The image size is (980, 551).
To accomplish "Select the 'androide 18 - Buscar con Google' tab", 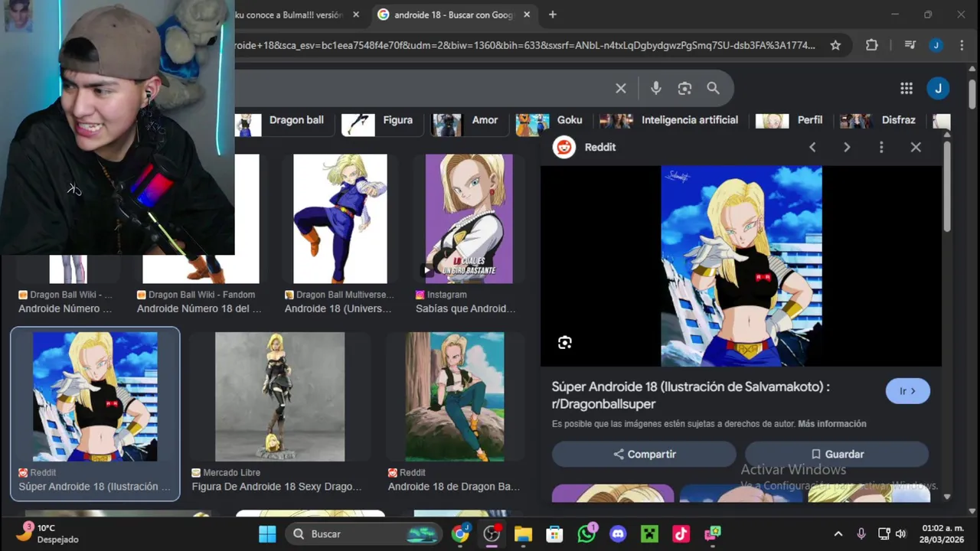I will tap(453, 15).
